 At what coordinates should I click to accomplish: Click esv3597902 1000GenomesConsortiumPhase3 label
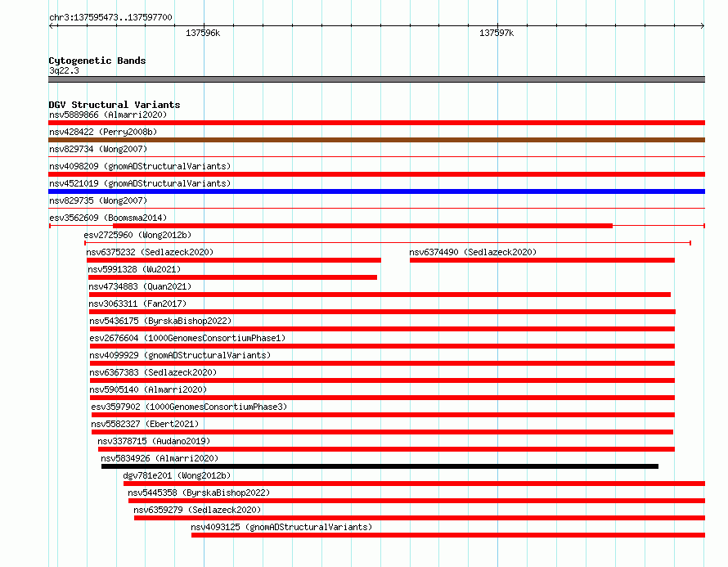coord(189,407)
